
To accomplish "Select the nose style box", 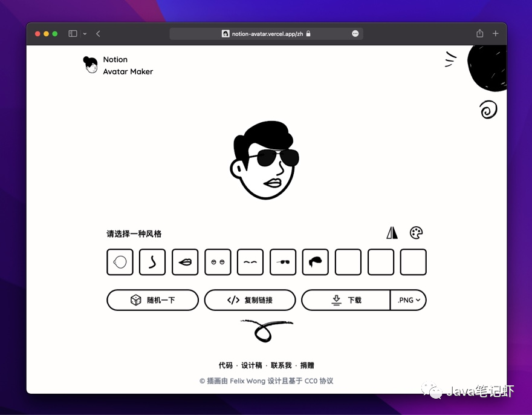I will (152, 262).
